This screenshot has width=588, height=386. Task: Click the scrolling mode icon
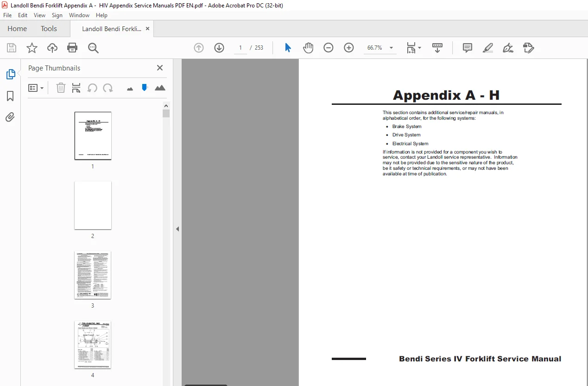point(437,48)
